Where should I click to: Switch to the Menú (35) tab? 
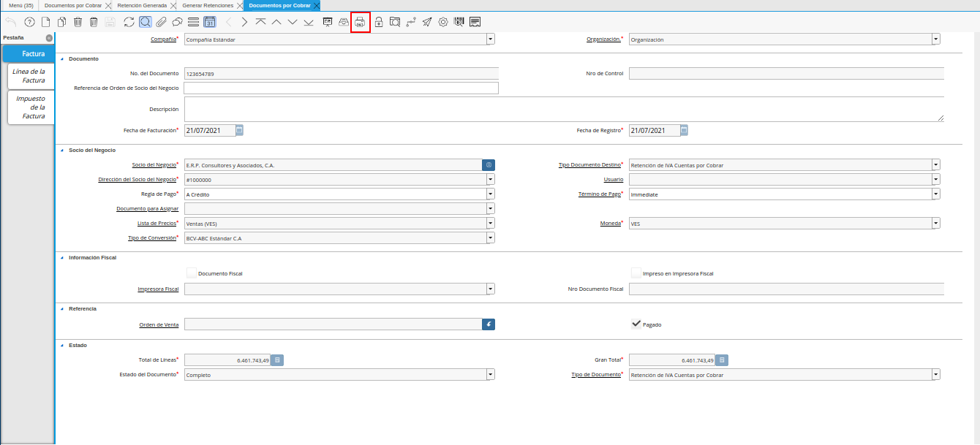click(20, 5)
